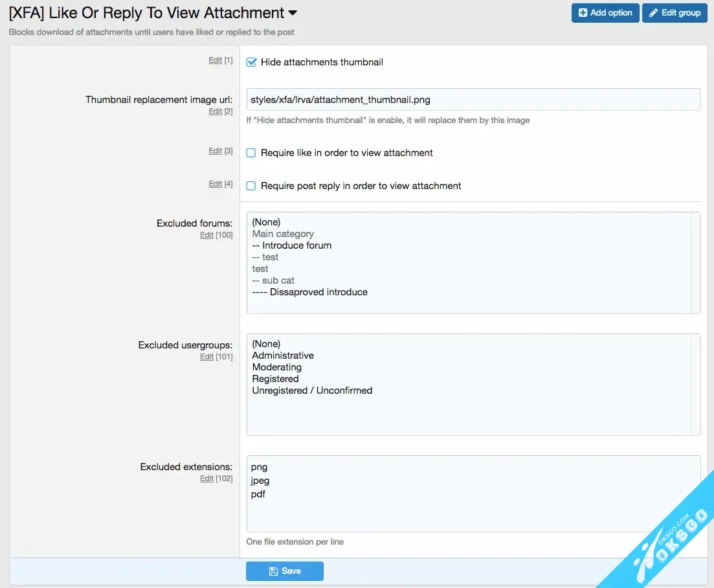Click the pencil icon on Edit group
Image resolution: width=714 pixels, height=588 pixels.
pyautogui.click(x=653, y=13)
